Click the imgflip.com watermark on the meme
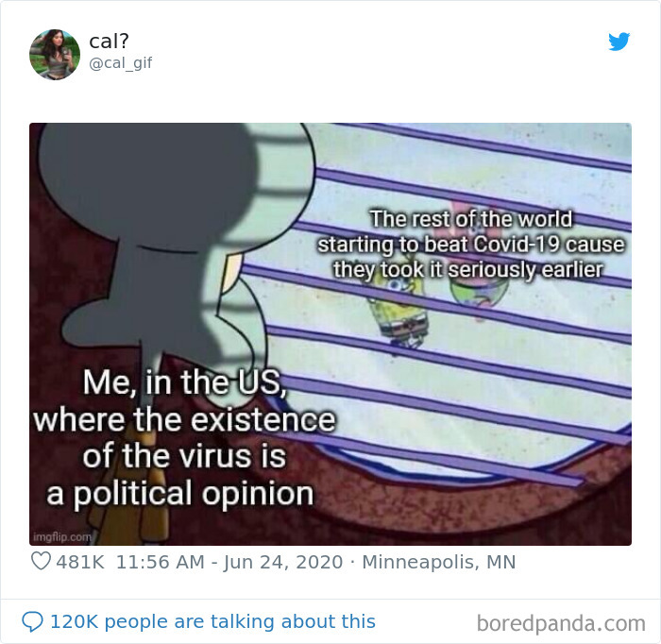661x644 pixels. click(x=62, y=537)
